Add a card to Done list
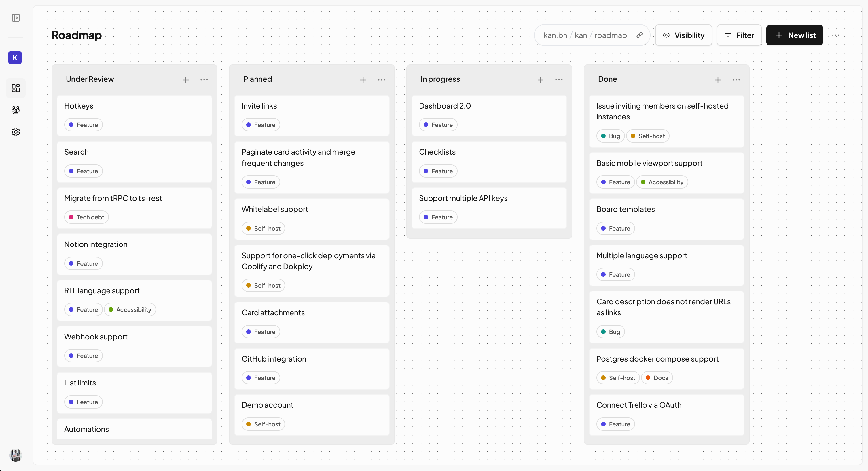868x471 pixels. coord(718,80)
